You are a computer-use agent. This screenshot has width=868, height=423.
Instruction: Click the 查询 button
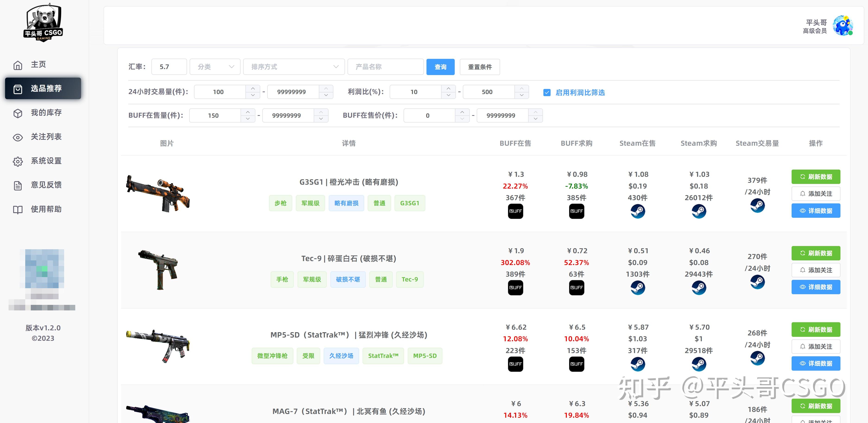[x=440, y=67]
